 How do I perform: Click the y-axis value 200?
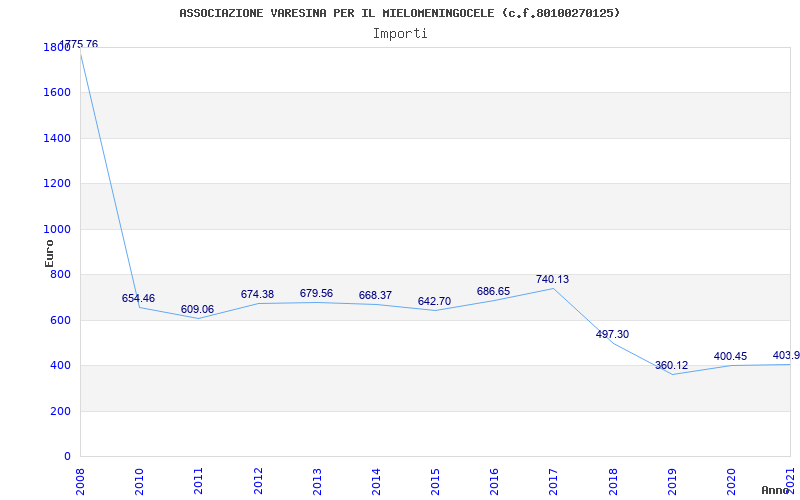[x=60, y=411]
